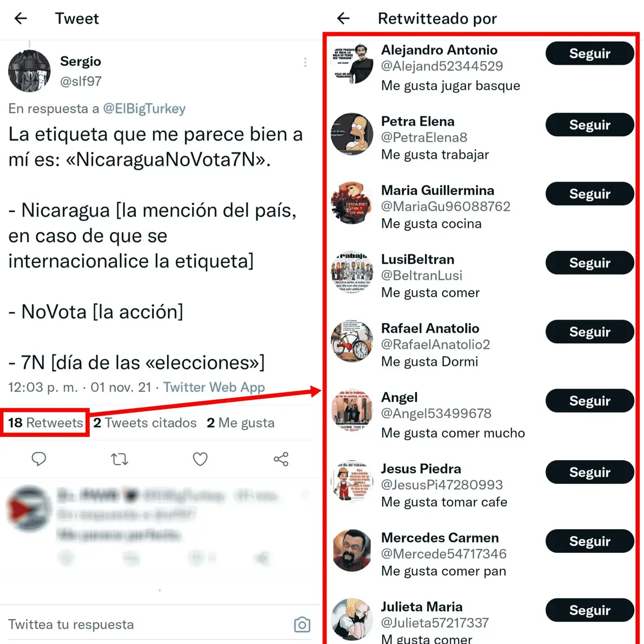644x644 pixels.
Task: Open the @ElBigTurkey mention link
Action: point(144,108)
